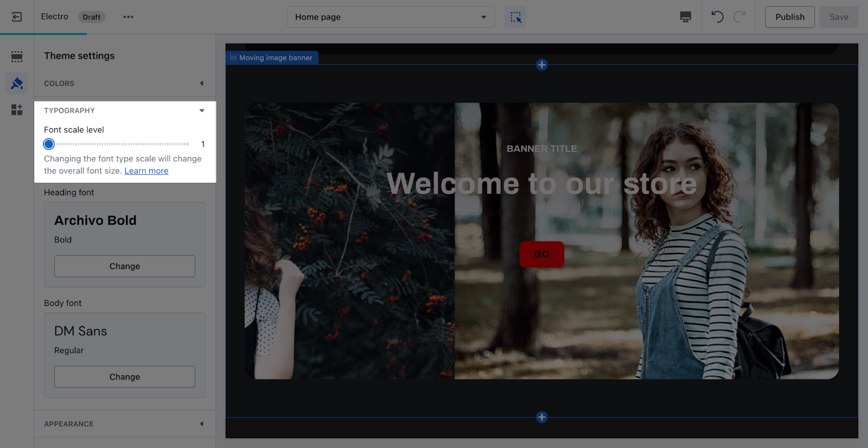This screenshot has width=868, height=448.
Task: Click the redo arrow
Action: (739, 17)
